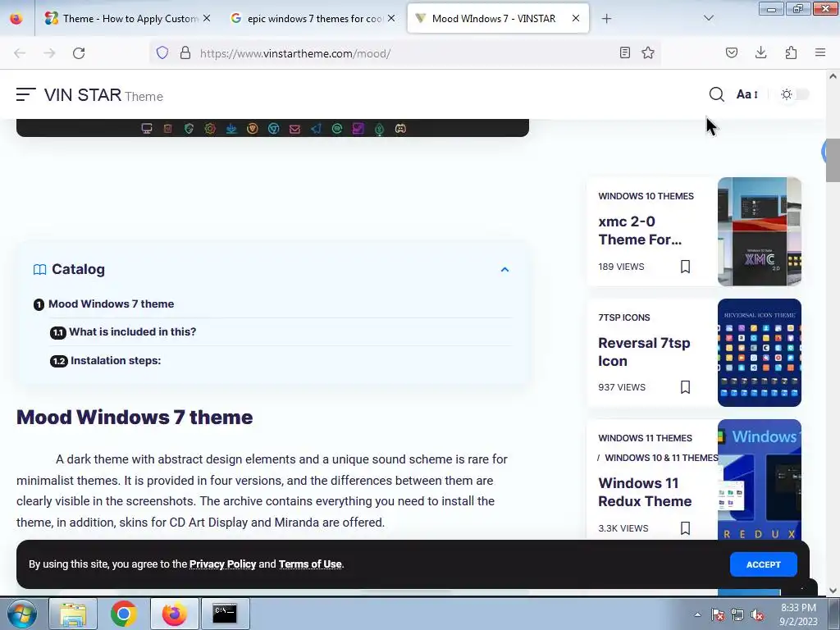Open the extensions puzzle icon

[791, 52]
